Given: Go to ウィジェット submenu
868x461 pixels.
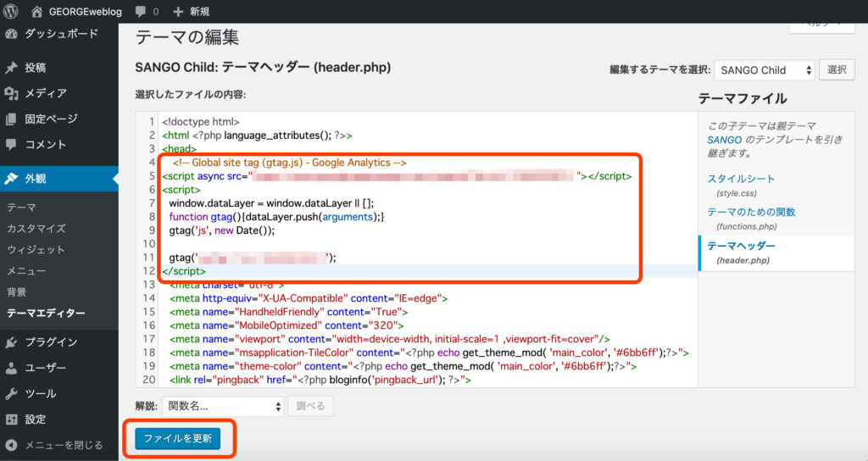Looking at the screenshot, I should [36, 250].
